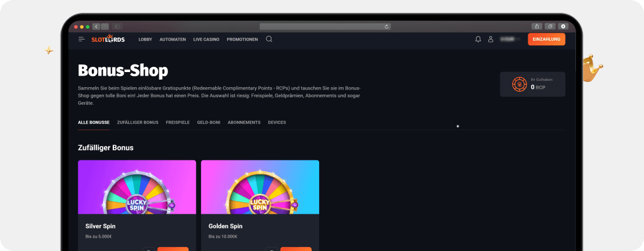Click the browser reload icon

[387, 26]
